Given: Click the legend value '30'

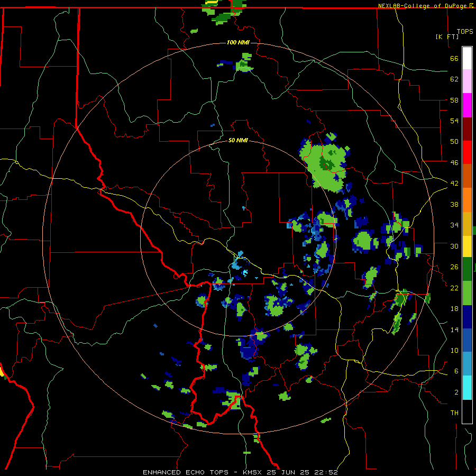Looking at the screenshot, I should [454, 246].
